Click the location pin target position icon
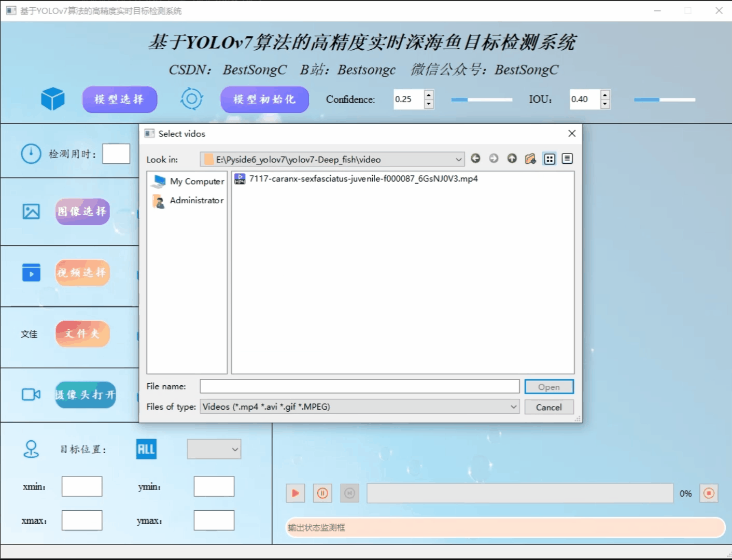This screenshot has width=732, height=560. click(x=31, y=449)
